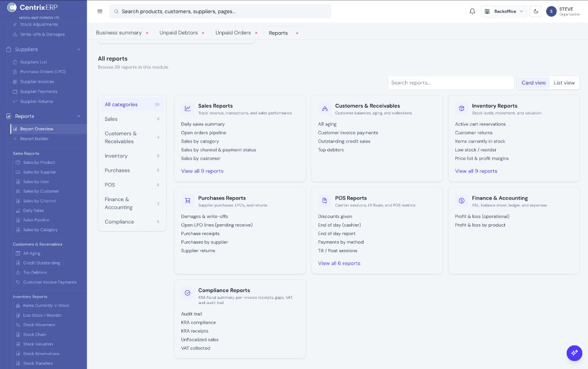Switch to List view
This screenshot has height=369, width=588.
pos(564,83)
